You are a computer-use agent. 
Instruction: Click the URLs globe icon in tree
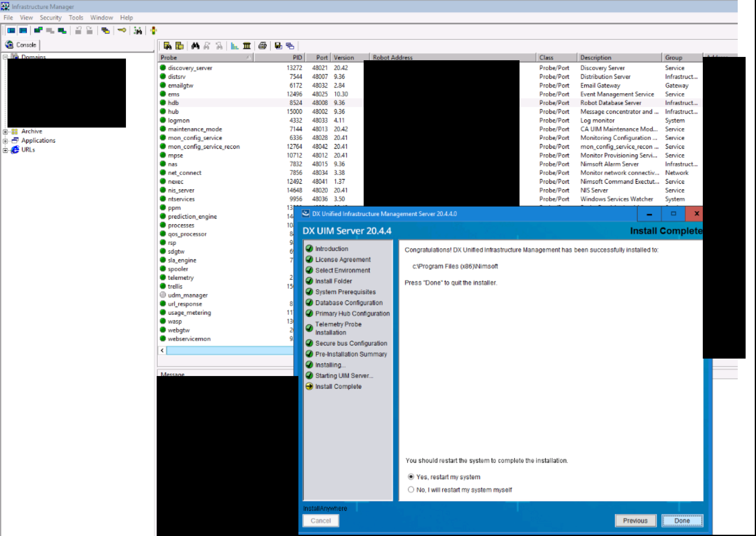[15, 150]
